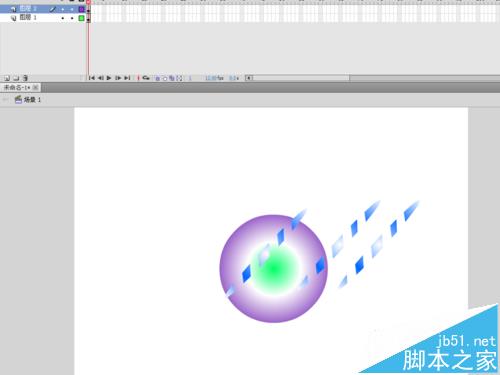Click the pencil editing indicator on 图层 2
500x375 pixels.
pyautogui.click(x=53, y=9)
